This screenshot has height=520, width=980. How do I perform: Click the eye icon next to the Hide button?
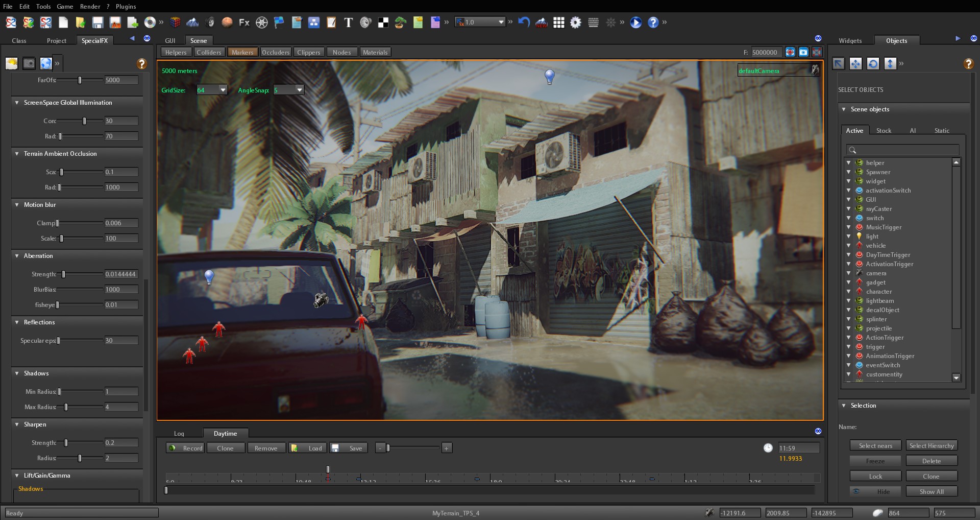pyautogui.click(x=856, y=491)
